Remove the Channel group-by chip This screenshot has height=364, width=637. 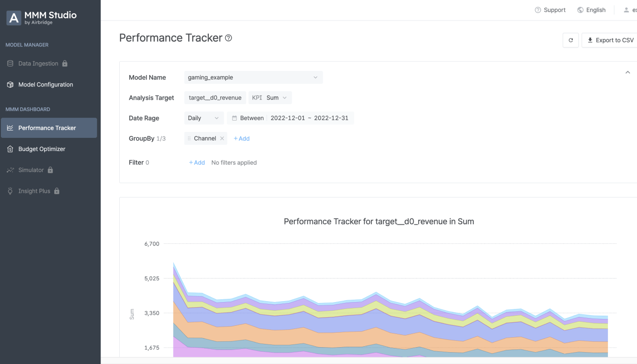pyautogui.click(x=222, y=138)
